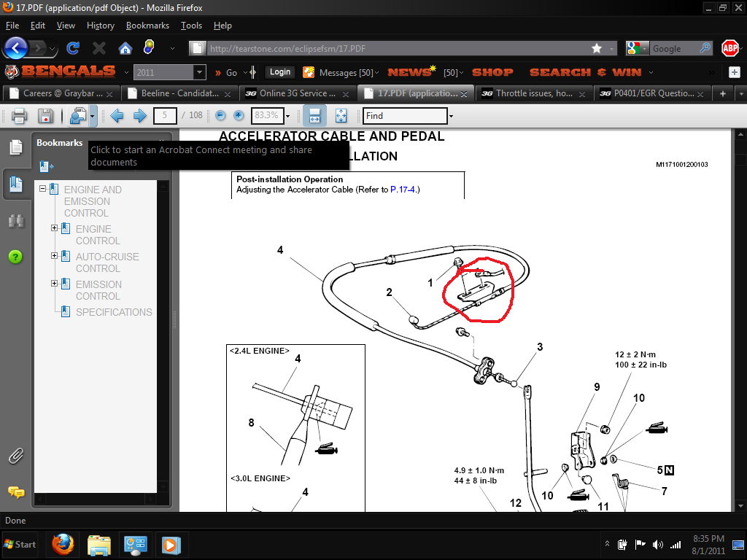
Task: Toggle fit one full page view
Action: (341, 116)
